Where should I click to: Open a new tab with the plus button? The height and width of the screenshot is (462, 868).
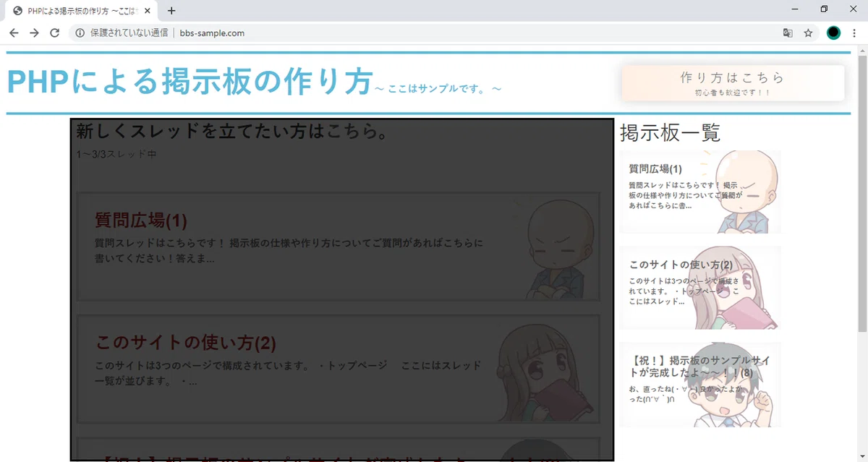171,11
